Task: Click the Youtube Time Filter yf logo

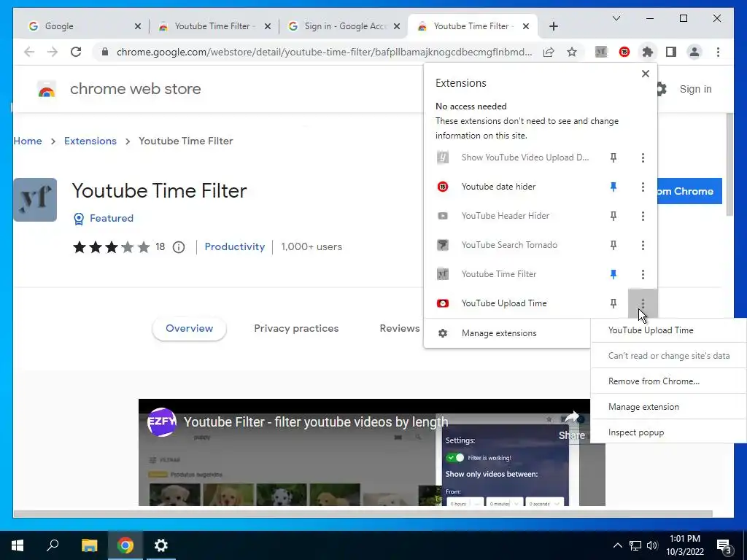Action: coord(35,200)
